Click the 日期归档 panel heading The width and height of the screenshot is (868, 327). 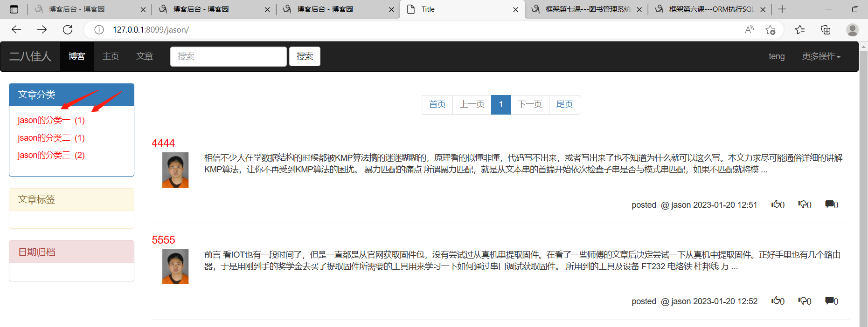(x=71, y=252)
